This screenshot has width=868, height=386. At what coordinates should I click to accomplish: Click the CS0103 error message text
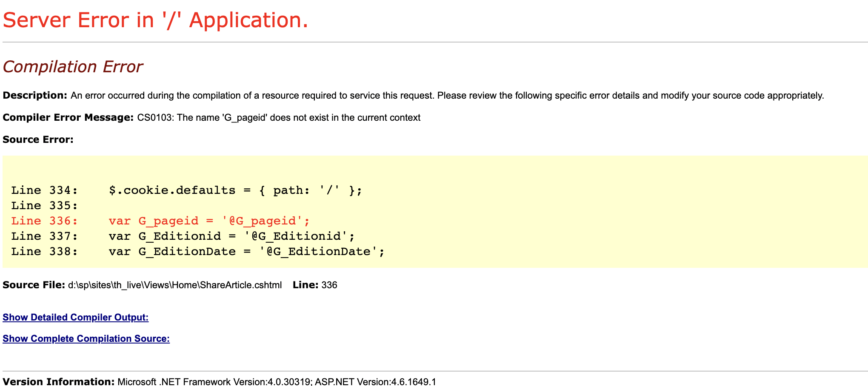(279, 118)
